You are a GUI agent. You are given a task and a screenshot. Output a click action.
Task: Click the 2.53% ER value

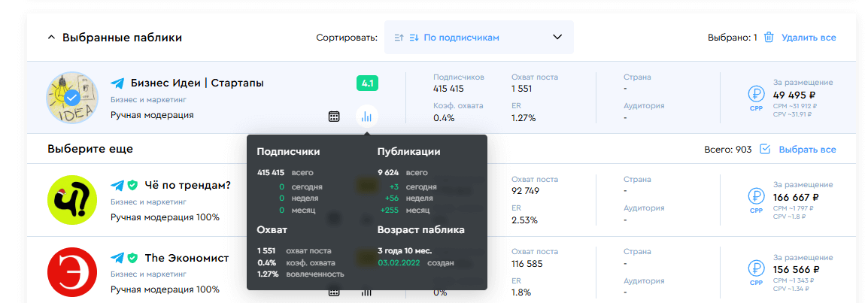pos(524,220)
